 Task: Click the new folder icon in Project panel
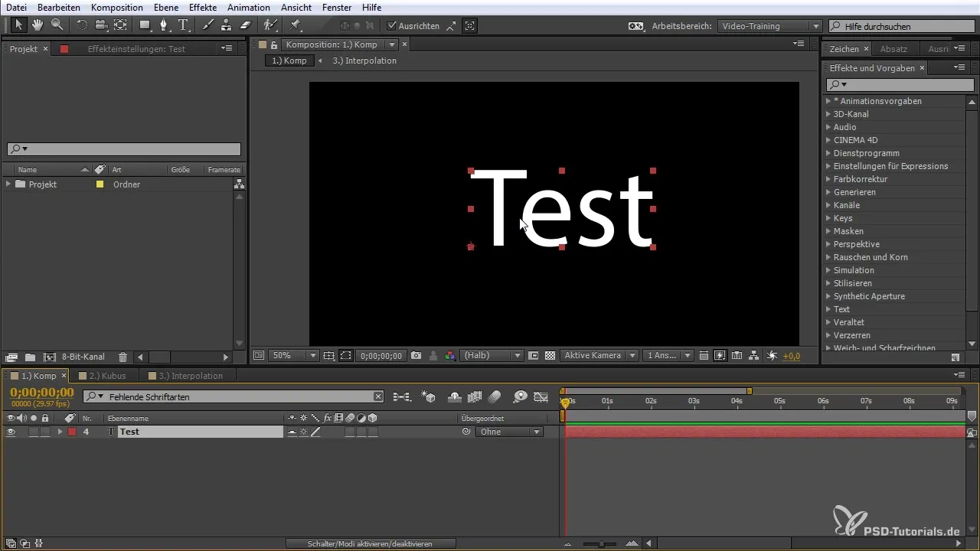30,357
